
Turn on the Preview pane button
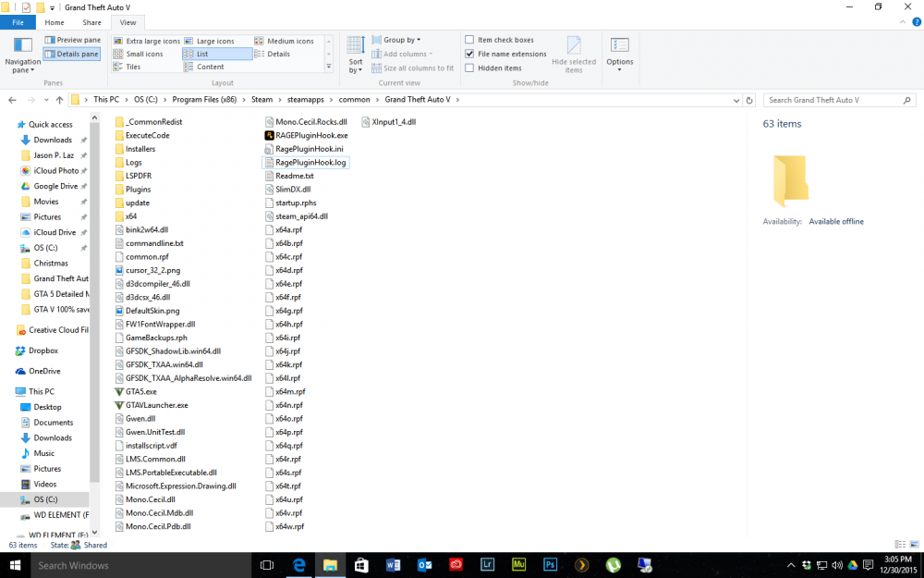(73, 40)
